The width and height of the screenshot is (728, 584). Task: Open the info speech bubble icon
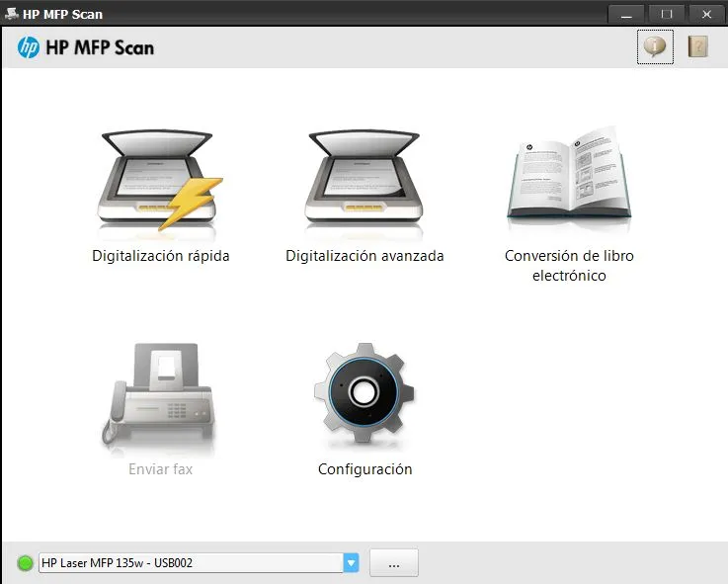(655, 46)
